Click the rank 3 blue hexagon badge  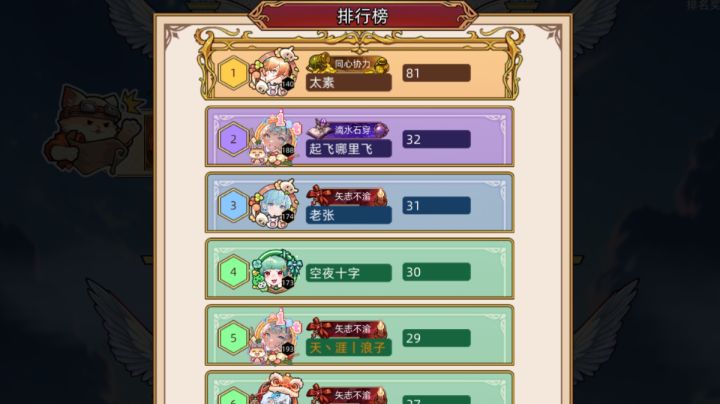[x=233, y=205]
